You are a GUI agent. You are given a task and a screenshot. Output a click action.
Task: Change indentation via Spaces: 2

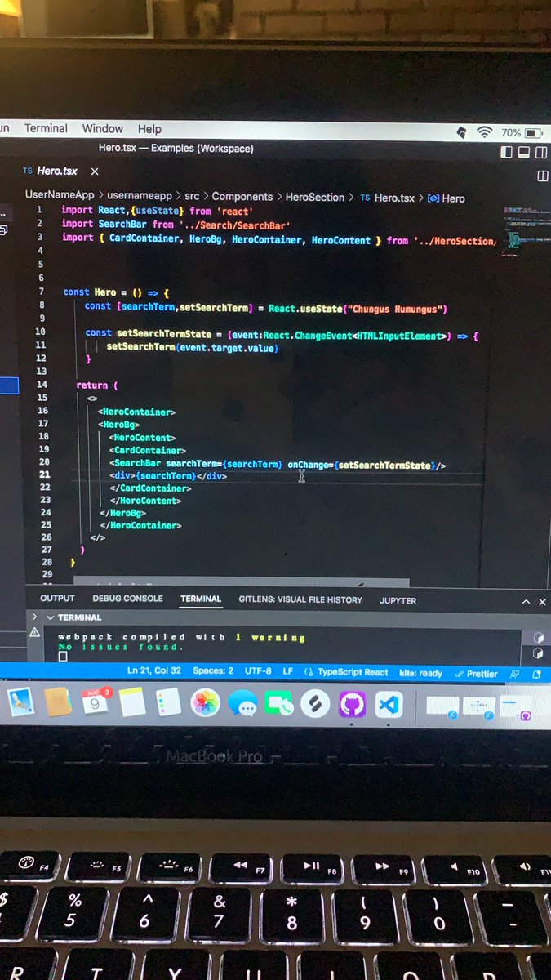click(213, 670)
